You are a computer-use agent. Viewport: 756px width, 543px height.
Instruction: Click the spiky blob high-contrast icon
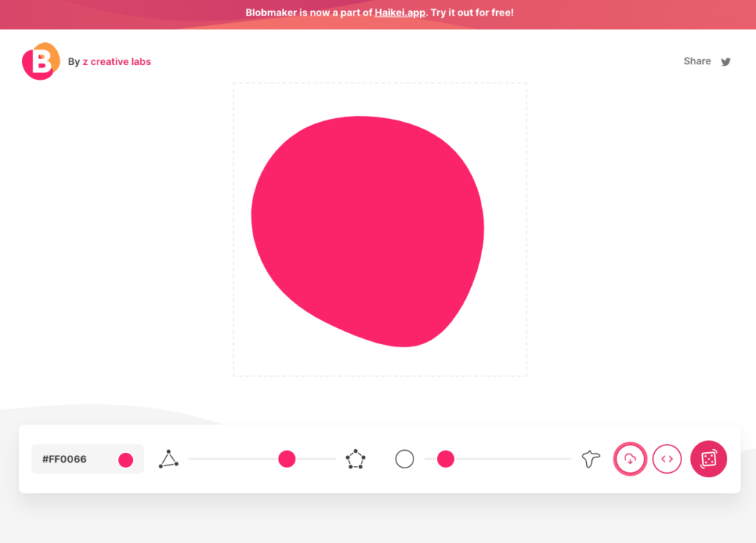[591, 460]
